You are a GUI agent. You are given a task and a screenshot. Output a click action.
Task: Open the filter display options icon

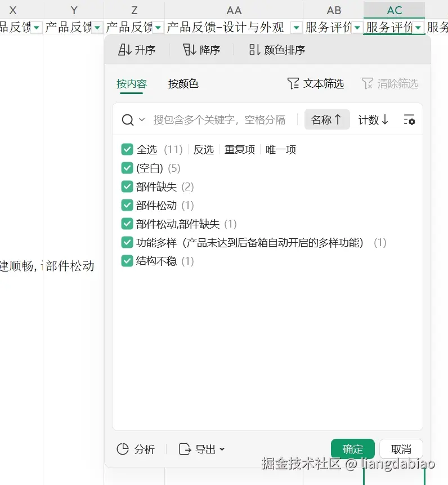409,119
